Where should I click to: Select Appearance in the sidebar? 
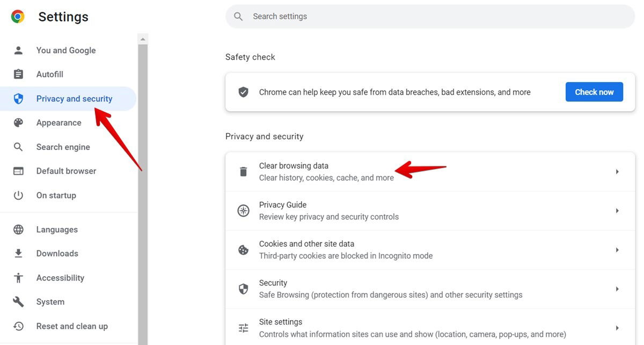tap(59, 123)
